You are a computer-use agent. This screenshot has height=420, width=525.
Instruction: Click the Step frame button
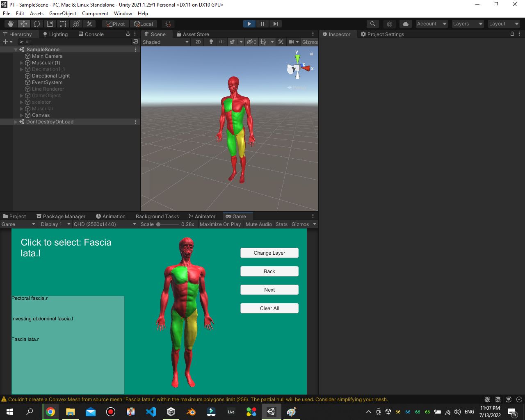click(x=276, y=24)
